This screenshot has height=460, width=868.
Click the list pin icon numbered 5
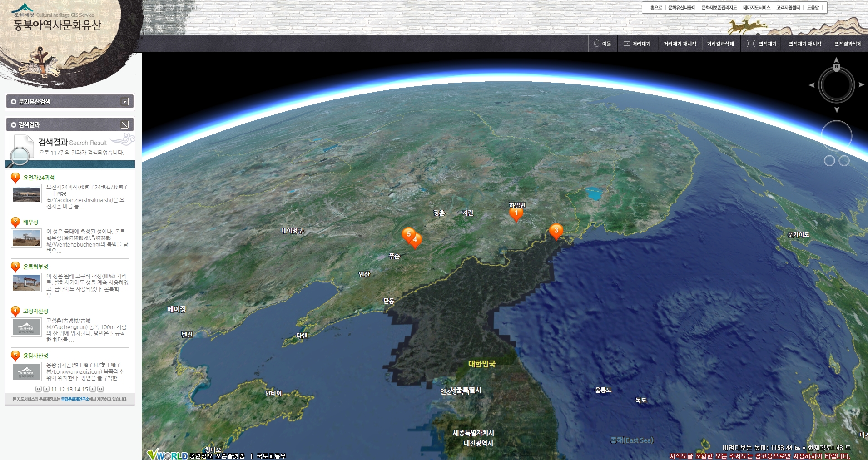click(15, 356)
